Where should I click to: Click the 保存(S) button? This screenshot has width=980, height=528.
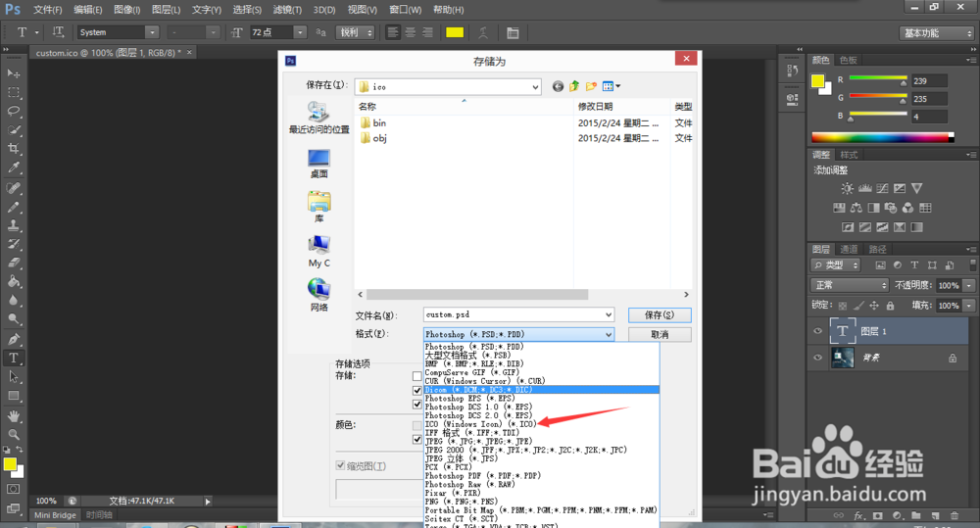pyautogui.click(x=660, y=314)
